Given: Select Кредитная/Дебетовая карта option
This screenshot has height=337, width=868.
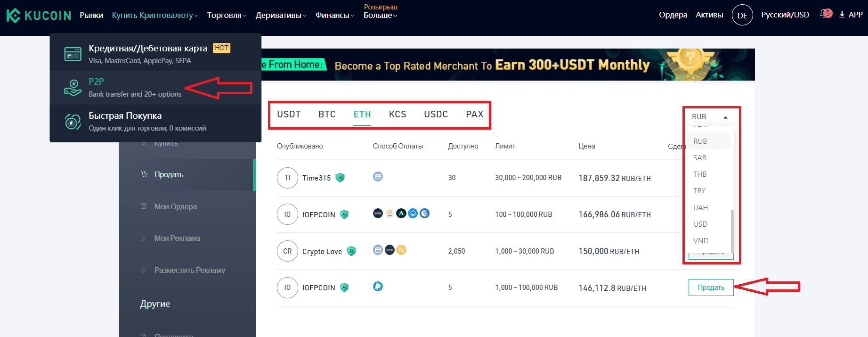Looking at the screenshot, I should [155, 54].
